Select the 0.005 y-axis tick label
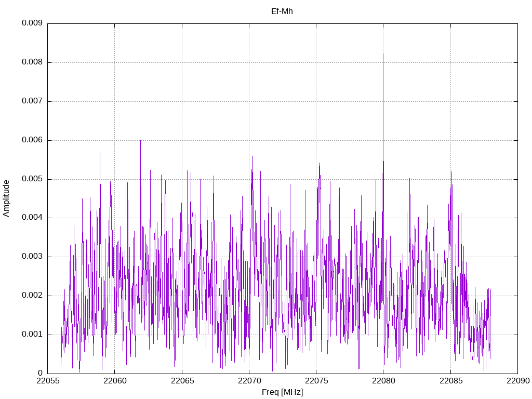This screenshot has height=399, width=532. (32, 179)
